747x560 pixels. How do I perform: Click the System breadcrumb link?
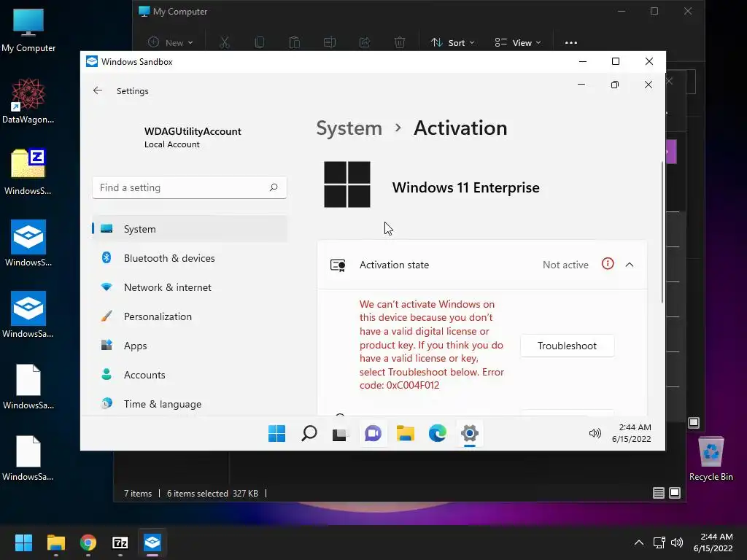click(349, 128)
